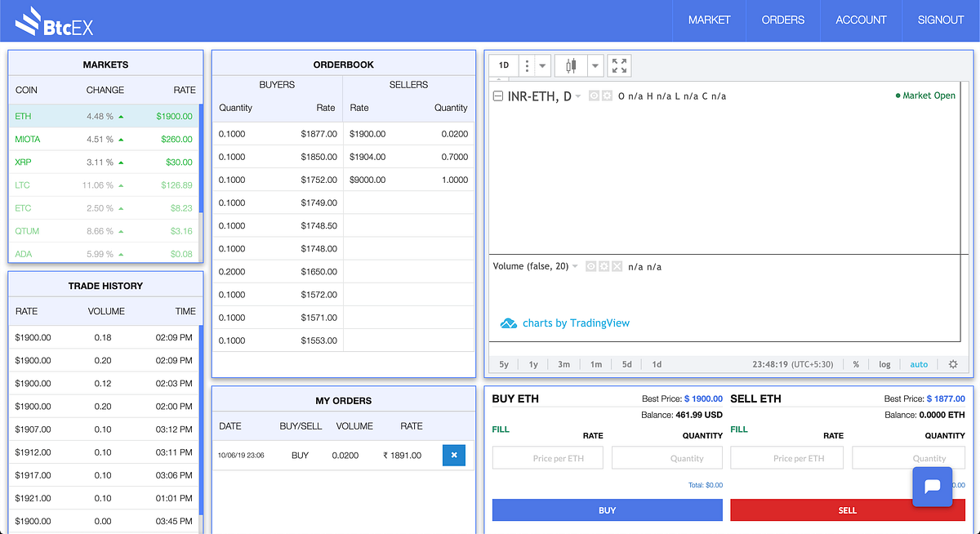Open the interval dropdown arrow next to 1D
Image resolution: width=980 pixels, height=534 pixels.
click(x=544, y=65)
